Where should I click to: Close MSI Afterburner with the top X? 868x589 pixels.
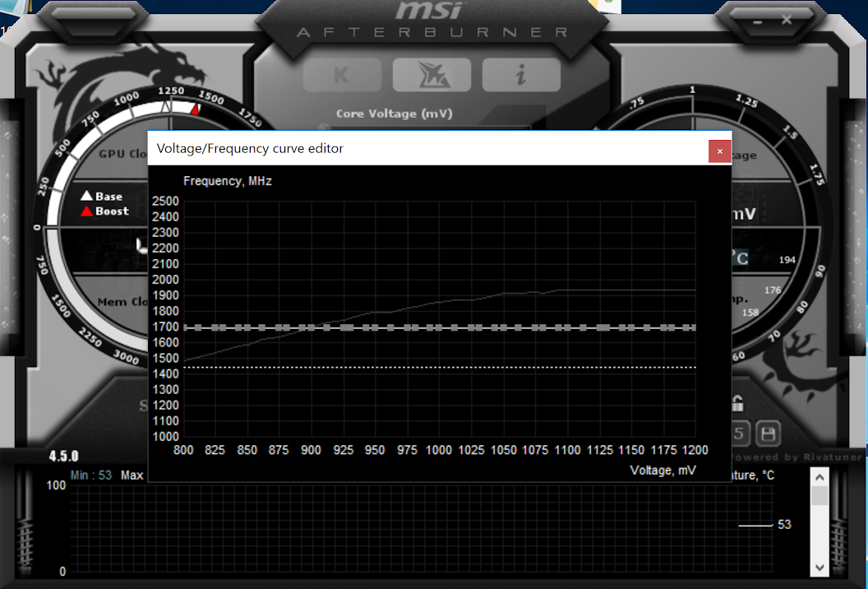[x=787, y=20]
